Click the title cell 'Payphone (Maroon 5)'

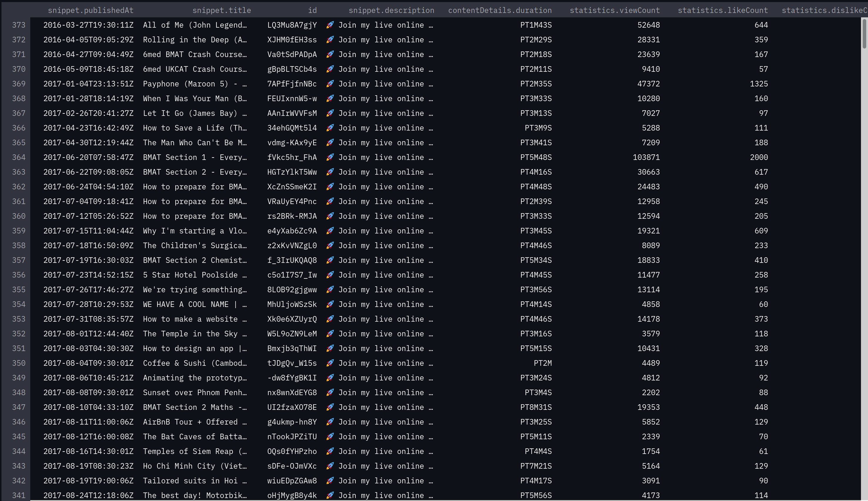194,84
